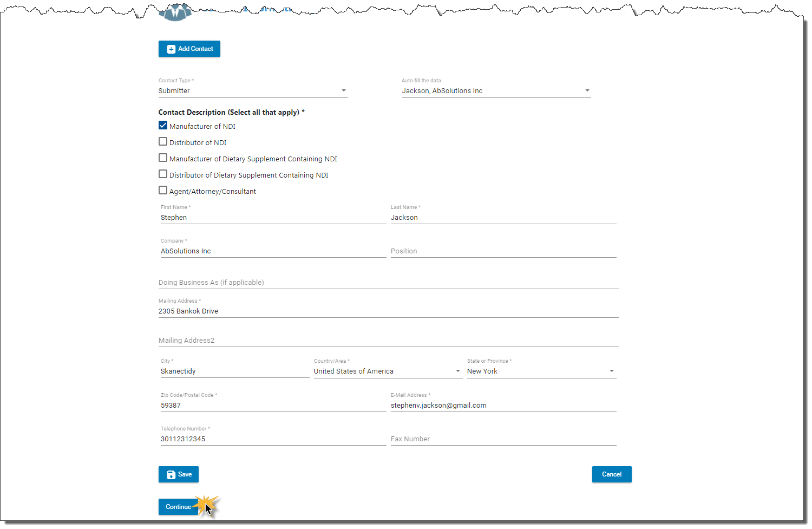This screenshot has width=812, height=529.
Task: Open the Contact Type dropdown
Action: pyautogui.click(x=343, y=91)
